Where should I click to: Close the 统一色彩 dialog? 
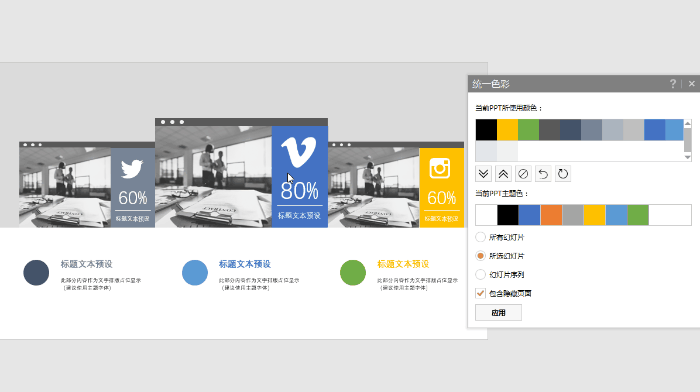[692, 83]
